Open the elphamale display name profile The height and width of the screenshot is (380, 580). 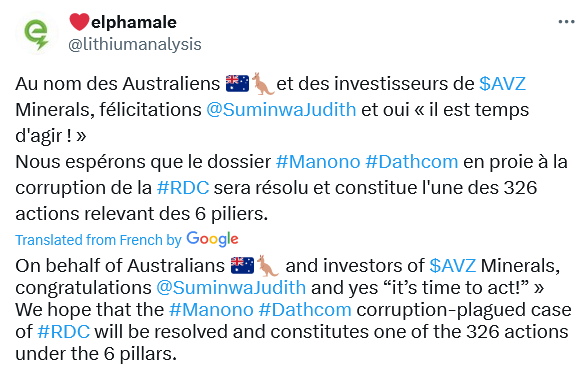[134, 23]
